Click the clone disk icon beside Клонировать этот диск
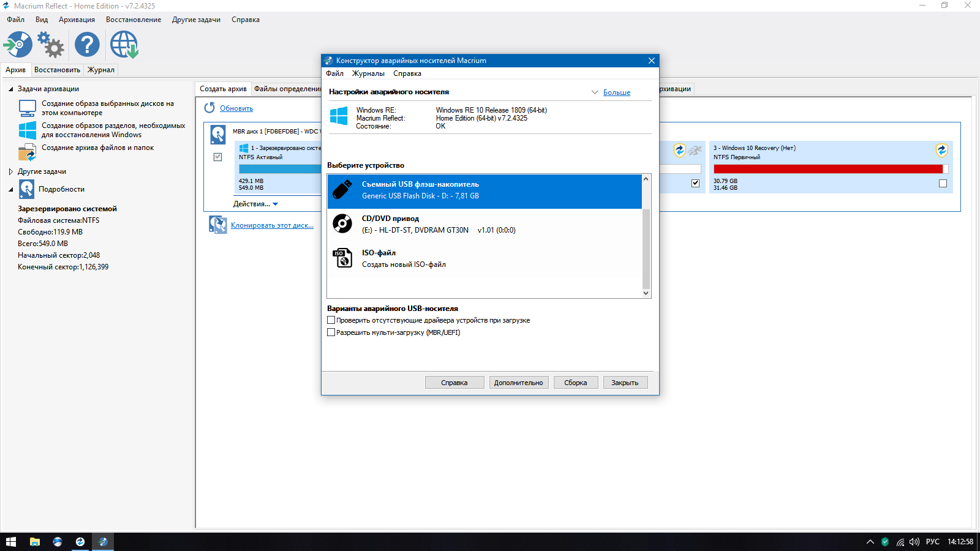The width and height of the screenshot is (980, 551). (217, 225)
